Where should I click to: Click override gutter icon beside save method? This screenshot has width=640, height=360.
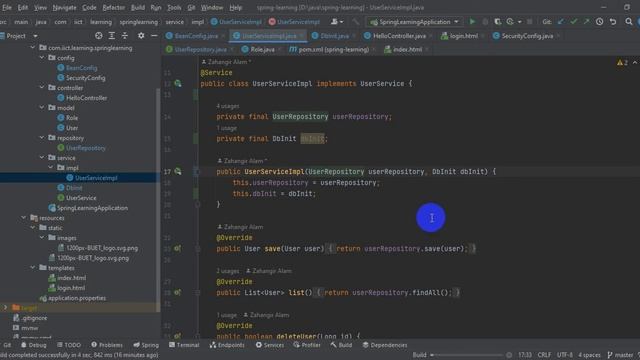[178, 248]
